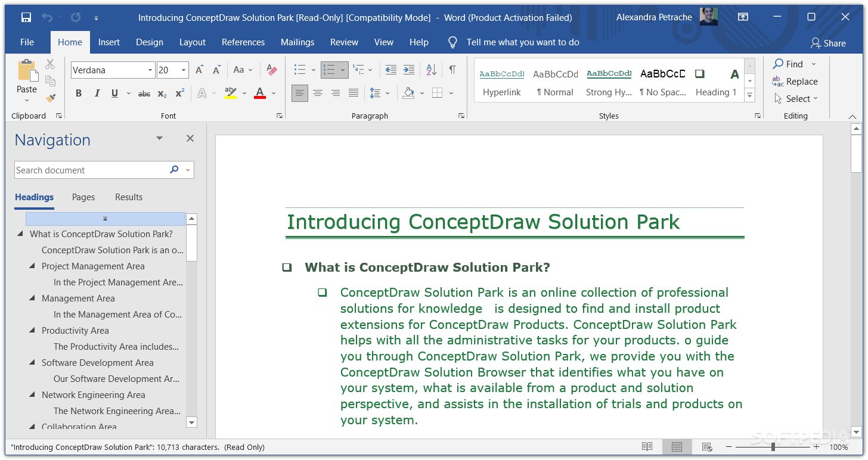Image resolution: width=868 pixels, height=460 pixels.
Task: Toggle the Bullets list button
Action: (300, 70)
